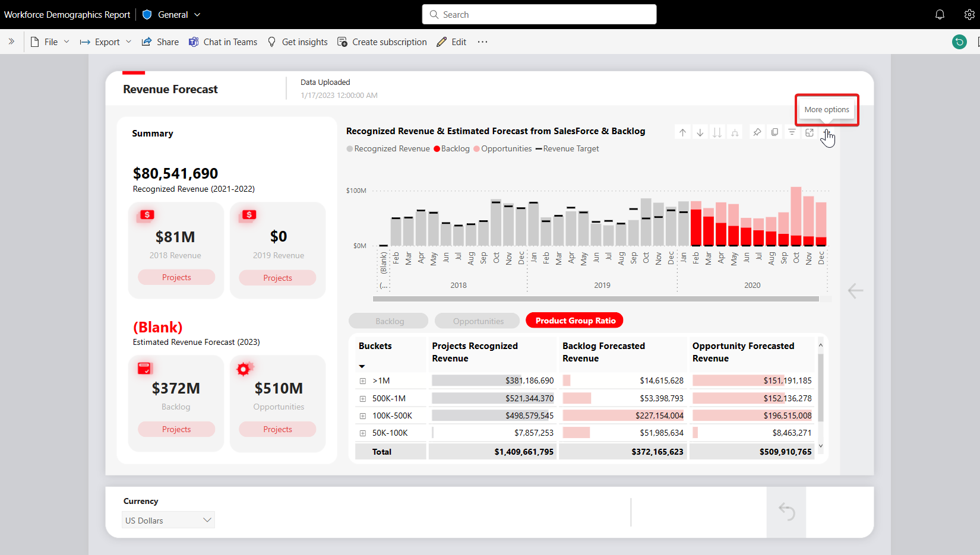The height and width of the screenshot is (555, 980).
Task: Click Projects under the Backlog card
Action: (176, 429)
